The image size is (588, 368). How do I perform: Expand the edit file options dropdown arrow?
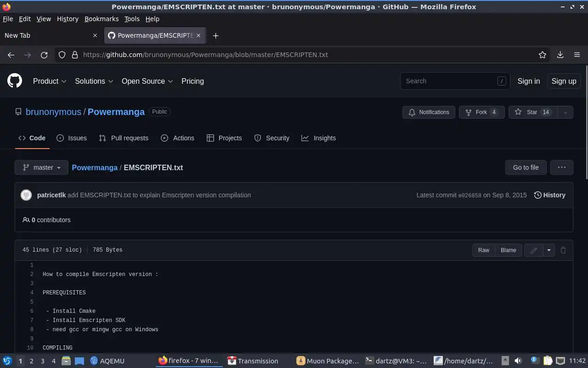(x=548, y=250)
